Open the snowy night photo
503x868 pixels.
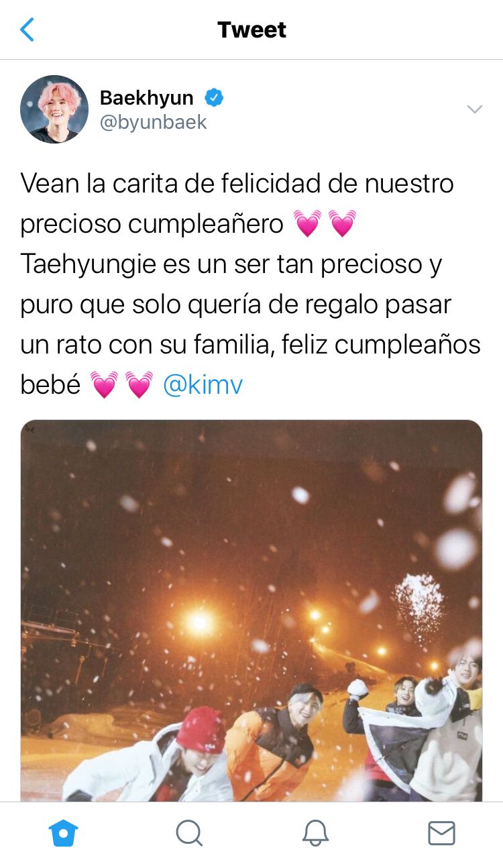pyautogui.click(x=251, y=610)
